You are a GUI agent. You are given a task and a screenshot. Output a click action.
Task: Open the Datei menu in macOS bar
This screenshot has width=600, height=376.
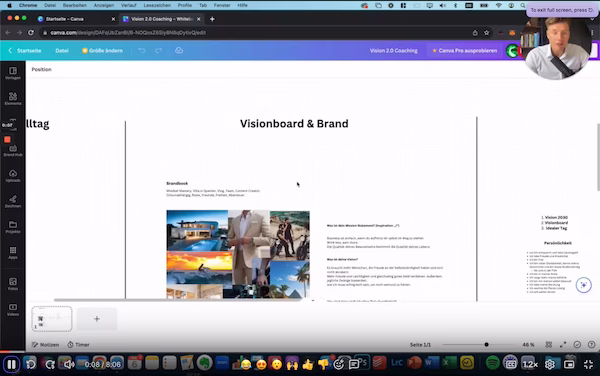coord(50,5)
